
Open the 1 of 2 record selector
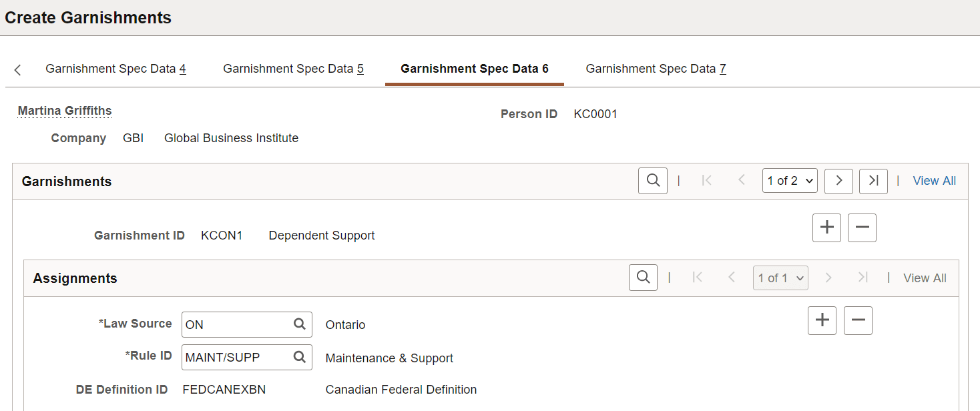pos(790,180)
